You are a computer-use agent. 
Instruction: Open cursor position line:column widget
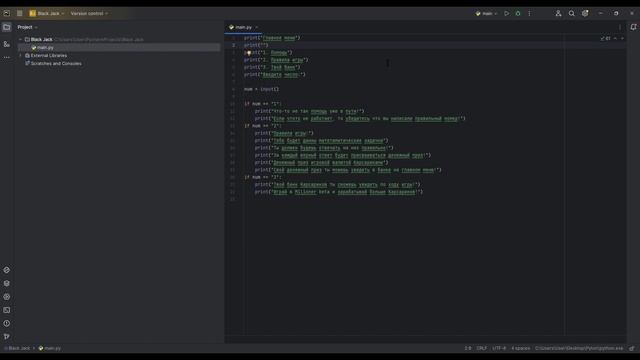tap(468, 349)
